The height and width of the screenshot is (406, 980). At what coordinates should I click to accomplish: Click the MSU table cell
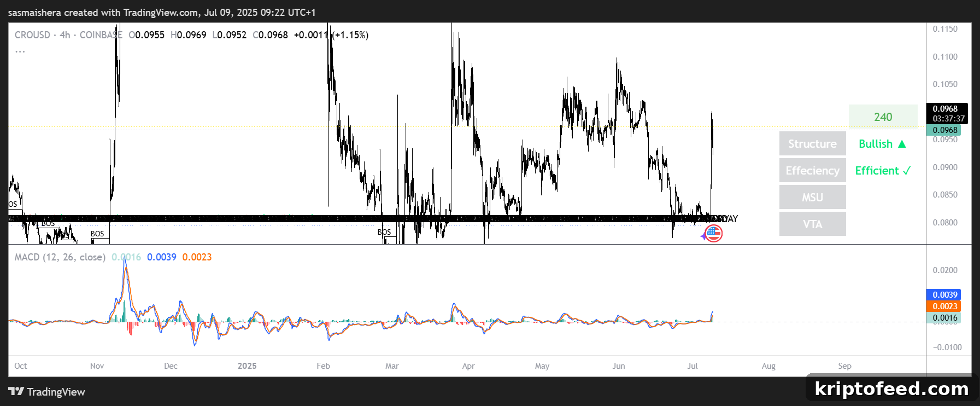pyautogui.click(x=812, y=197)
